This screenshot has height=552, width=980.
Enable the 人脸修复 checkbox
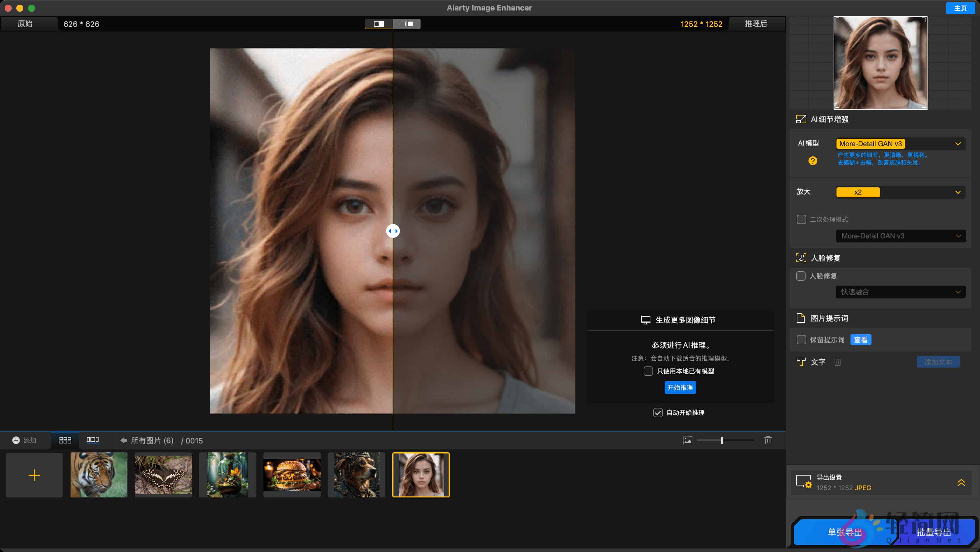coord(801,276)
